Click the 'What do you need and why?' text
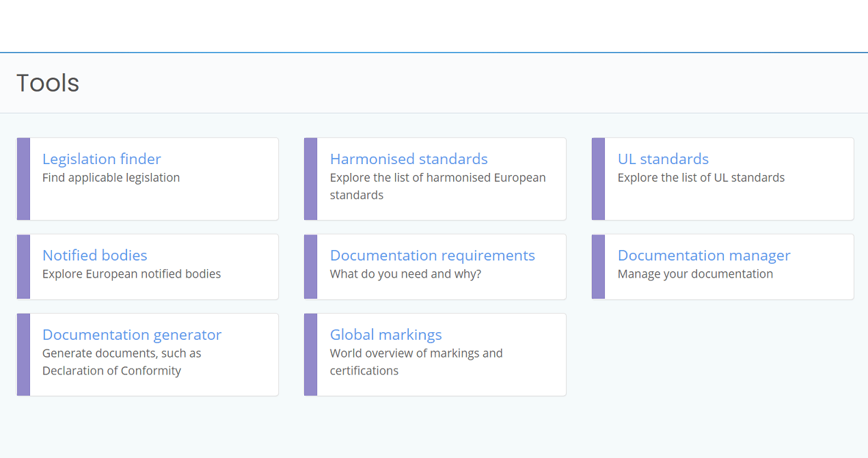Image resolution: width=868 pixels, height=458 pixels. (405, 274)
